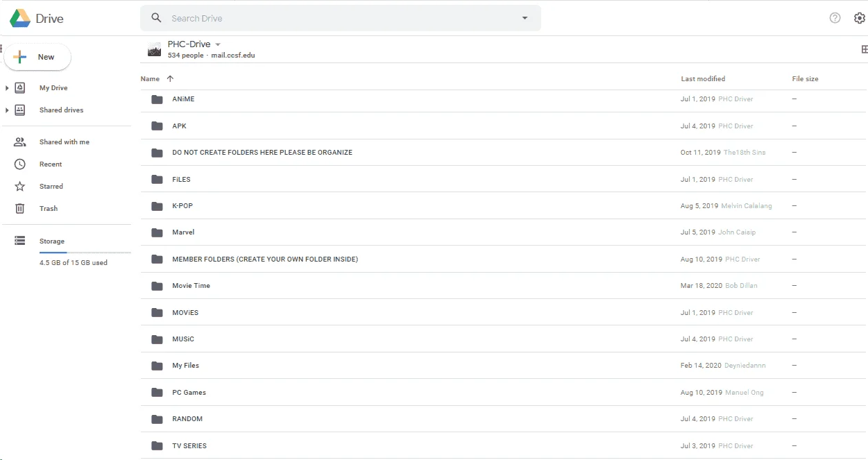Screen dimensions: 868x460
Task: Click Oct 11, 2019 The18th Sins date
Action: coord(723,153)
